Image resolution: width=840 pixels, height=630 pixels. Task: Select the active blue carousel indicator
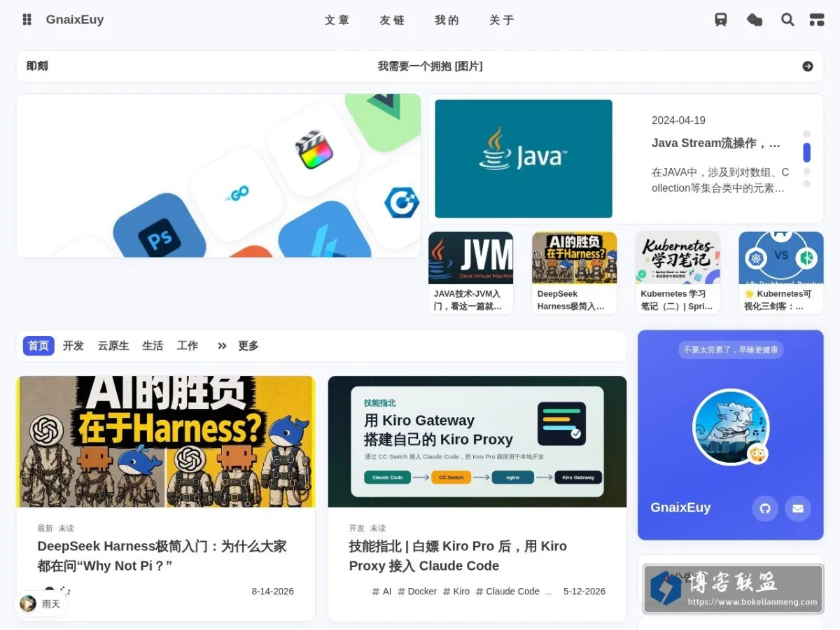806,153
